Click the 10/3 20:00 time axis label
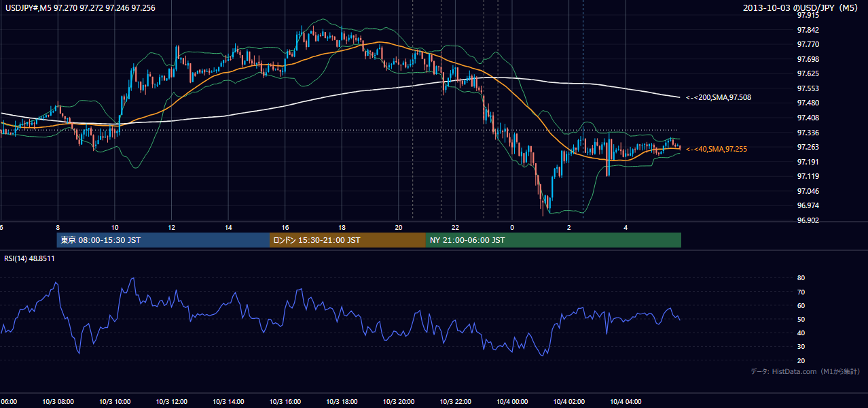868x408 pixels. 399,402
